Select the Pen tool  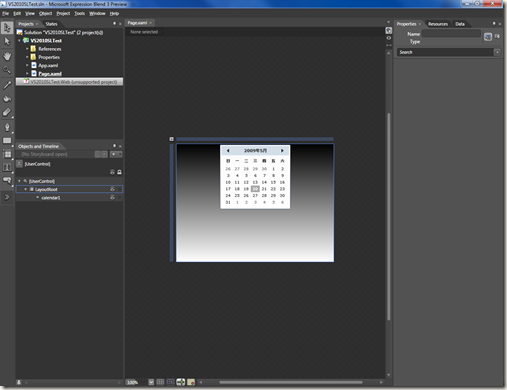click(x=7, y=127)
